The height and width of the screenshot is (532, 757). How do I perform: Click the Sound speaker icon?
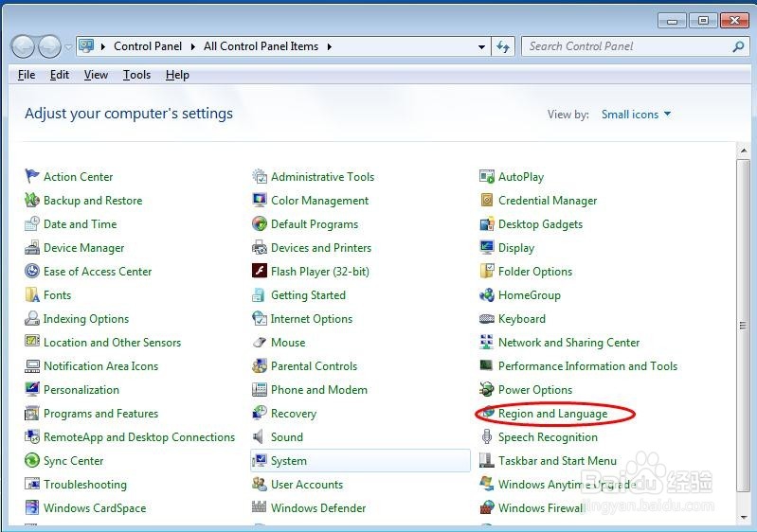pos(259,436)
